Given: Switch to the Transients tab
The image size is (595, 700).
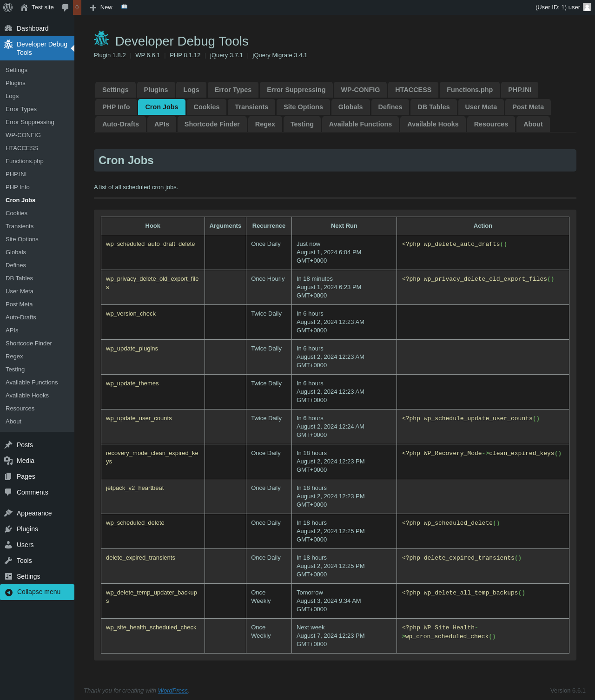Looking at the screenshot, I should tap(251, 107).
